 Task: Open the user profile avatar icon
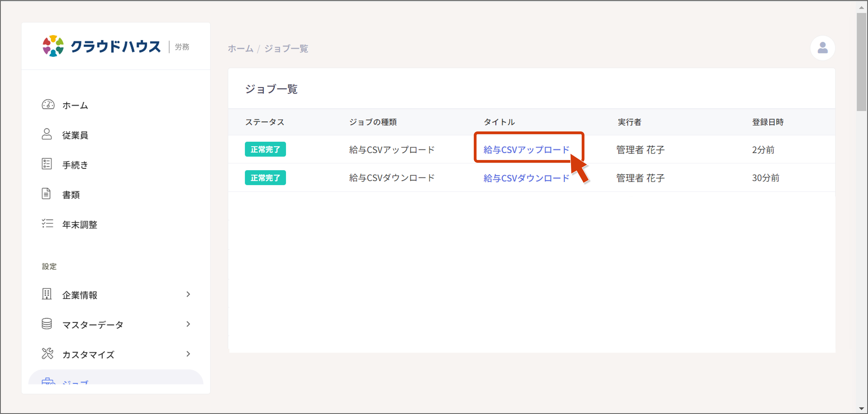coord(822,48)
